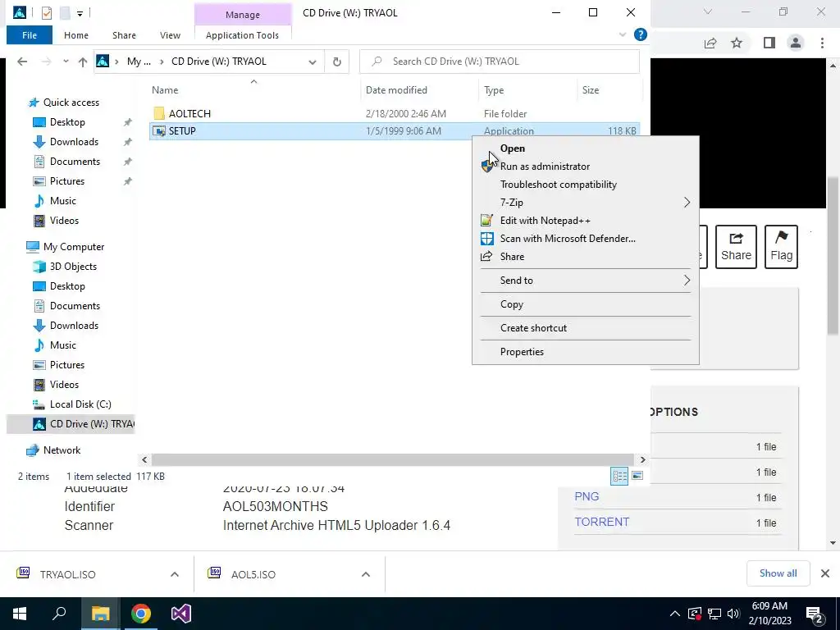Screen dimensions: 840x630
Task: Open Network in navigation pane
Action: 62,450
